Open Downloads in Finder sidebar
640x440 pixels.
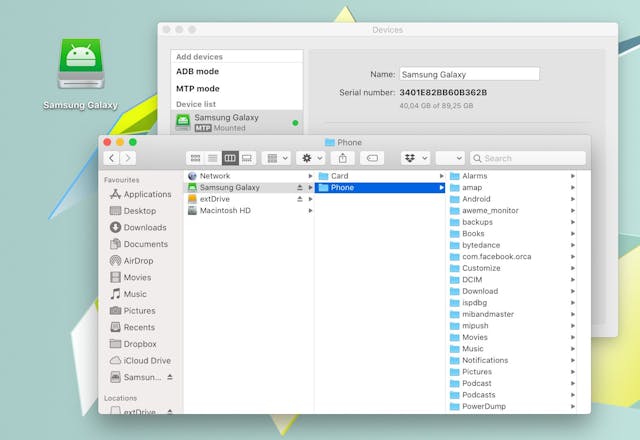tap(138, 227)
